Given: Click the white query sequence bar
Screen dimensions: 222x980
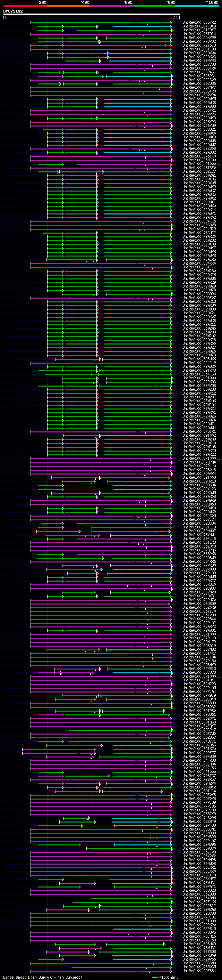Looking at the screenshot, I should (92, 14).
